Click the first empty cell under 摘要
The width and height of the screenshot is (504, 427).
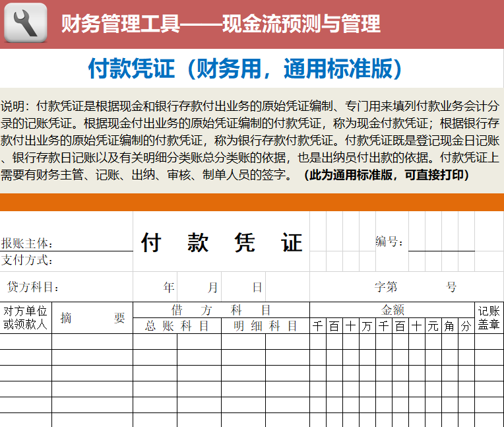pos(92,341)
